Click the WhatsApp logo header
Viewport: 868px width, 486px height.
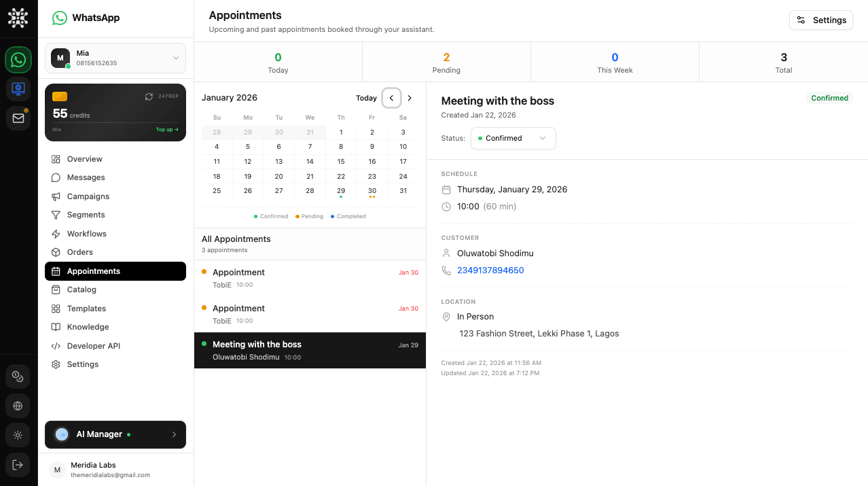tap(86, 18)
